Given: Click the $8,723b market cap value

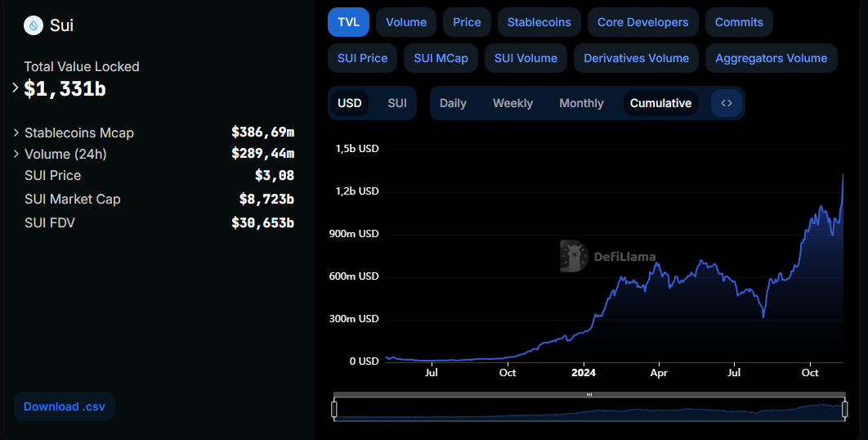Looking at the screenshot, I should tap(266, 199).
